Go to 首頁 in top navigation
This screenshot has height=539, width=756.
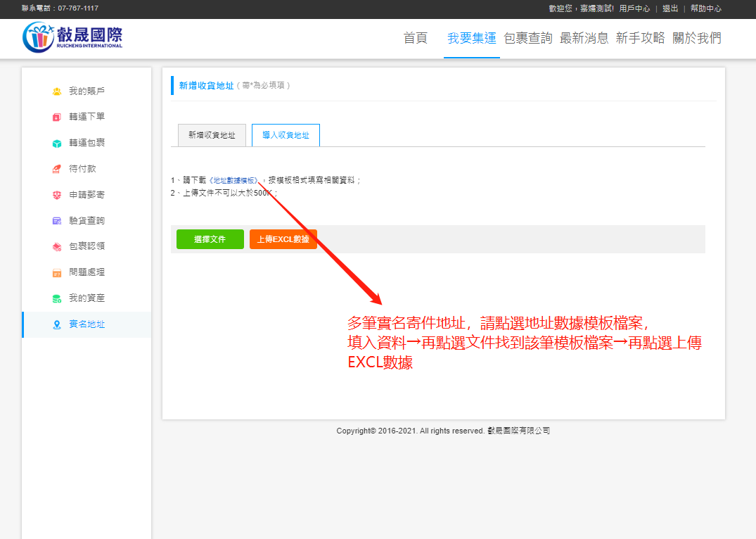415,38
